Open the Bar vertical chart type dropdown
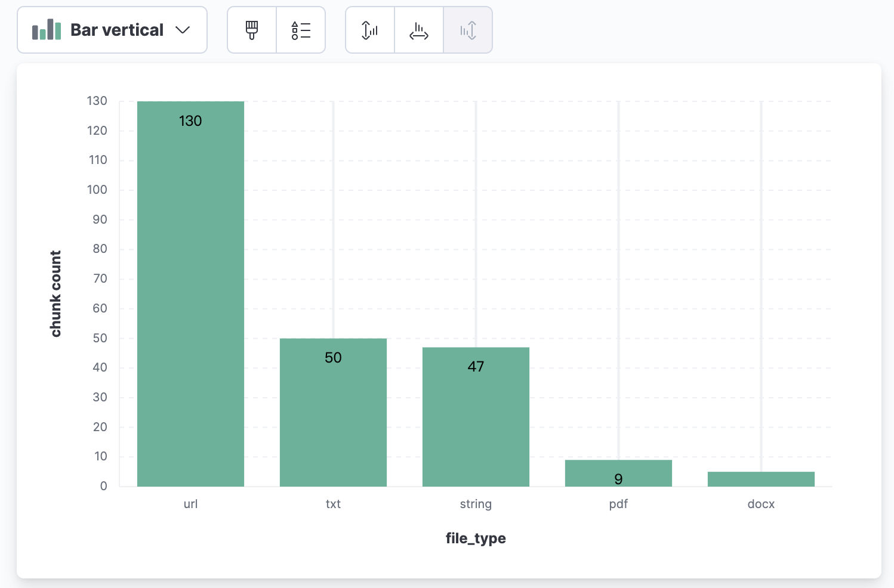The image size is (894, 588). [112, 30]
